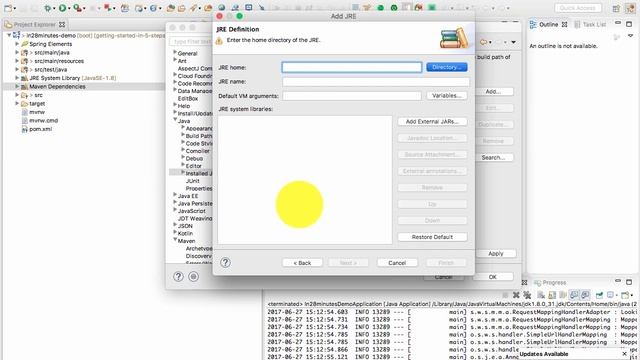Click the Restore Default button
640x360 pixels.
[432, 237]
